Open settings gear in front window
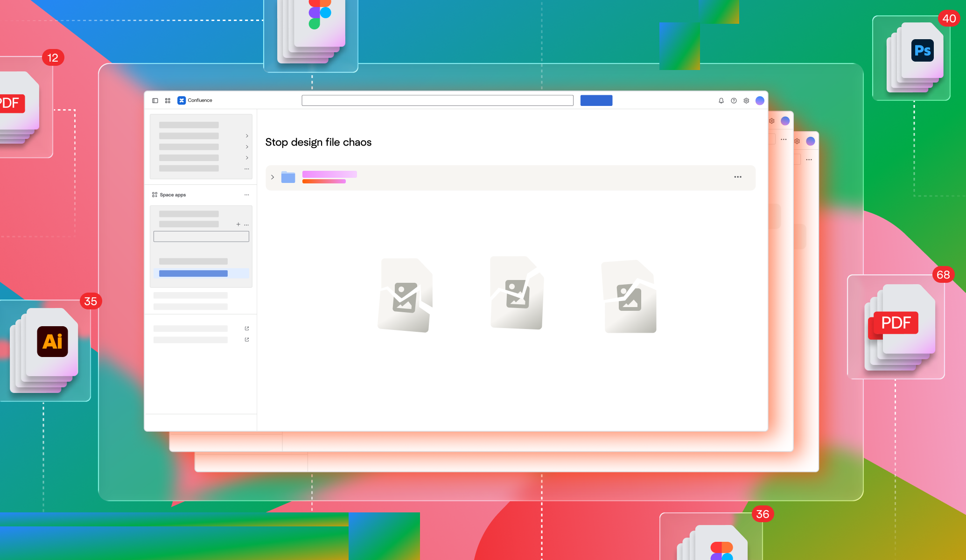This screenshot has height=560, width=966. pyautogui.click(x=746, y=100)
